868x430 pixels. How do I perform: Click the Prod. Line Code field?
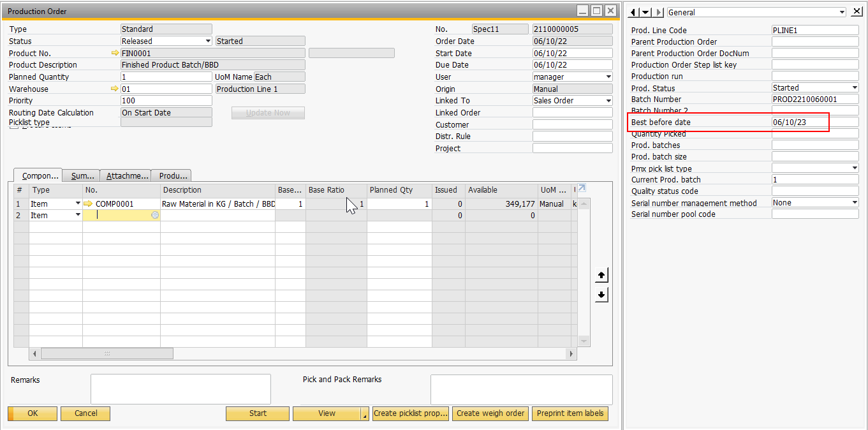pyautogui.click(x=815, y=30)
